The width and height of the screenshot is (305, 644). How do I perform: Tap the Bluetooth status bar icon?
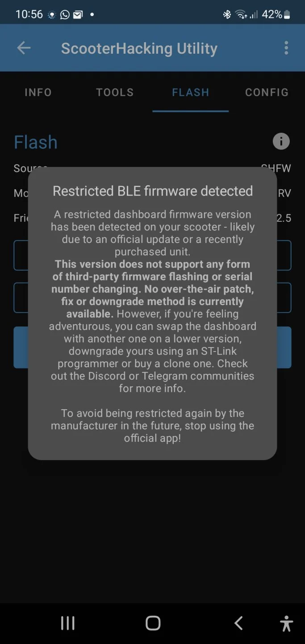click(227, 14)
